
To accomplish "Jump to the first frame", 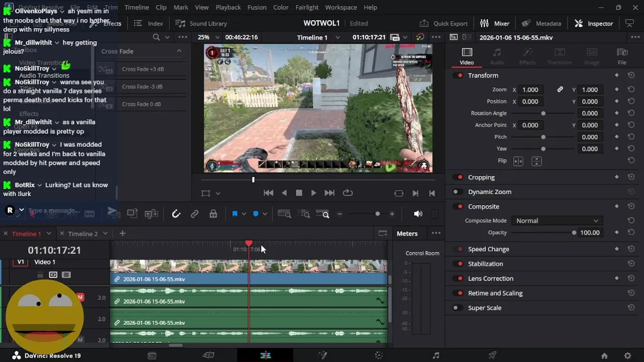I will pyautogui.click(x=269, y=193).
